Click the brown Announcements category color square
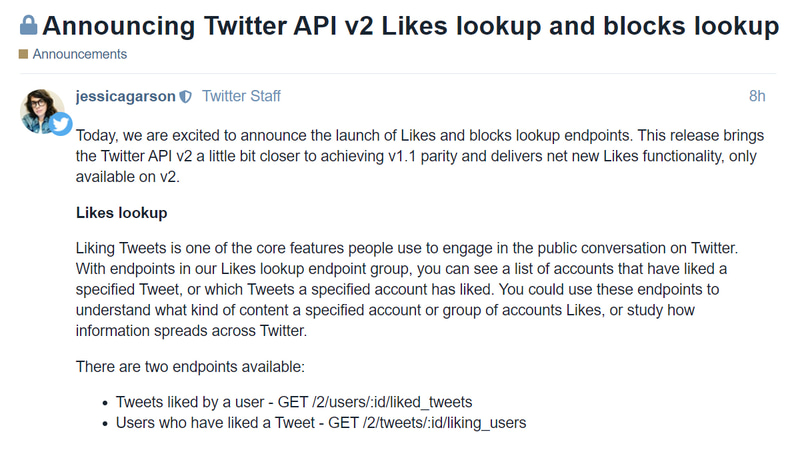The image size is (800, 450). tap(23, 54)
